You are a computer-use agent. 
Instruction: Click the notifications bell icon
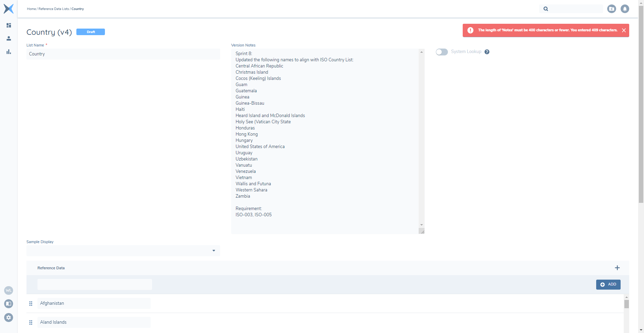(x=625, y=9)
